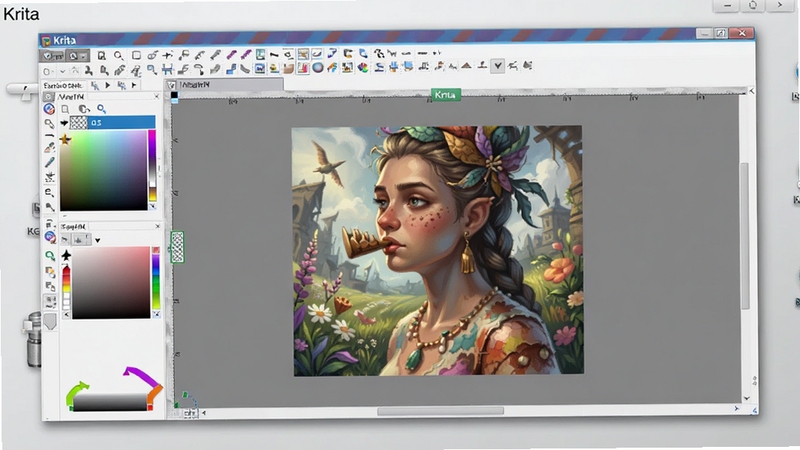The image size is (800, 450).
Task: Click the green Krita label above the canvas
Action: click(x=445, y=95)
